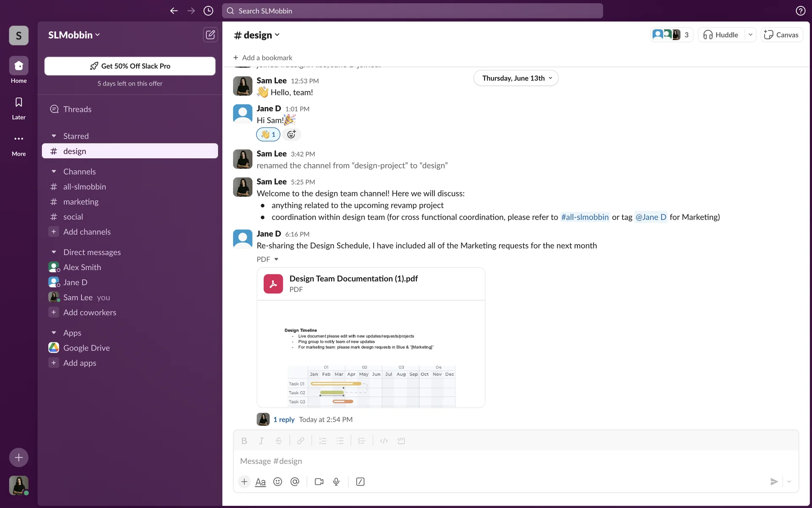Expand Huddle options chevron
The height and width of the screenshot is (508, 812).
tap(750, 35)
